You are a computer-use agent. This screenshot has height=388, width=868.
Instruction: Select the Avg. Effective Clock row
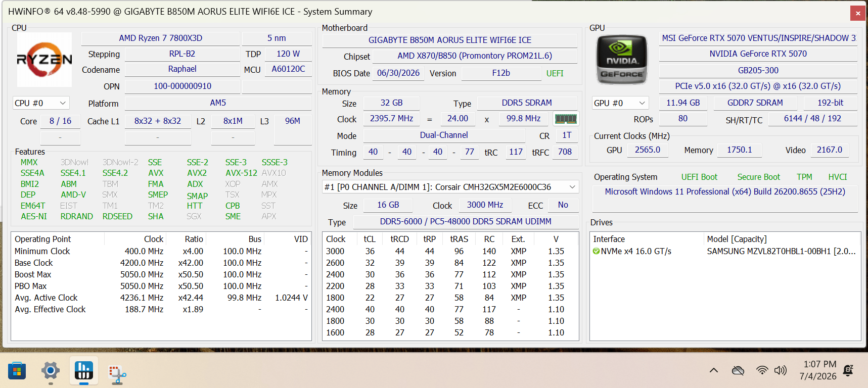[x=161, y=309]
